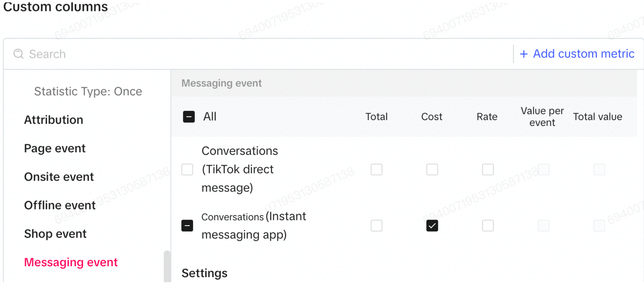Enable Cost for TikTok direct message conversations
644x304 pixels.
[x=432, y=169]
